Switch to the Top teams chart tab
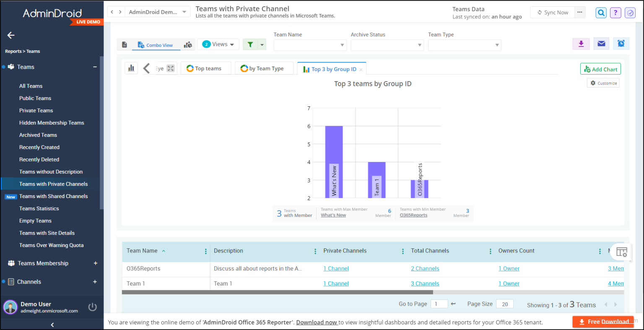This screenshot has height=330, width=644. click(x=206, y=69)
